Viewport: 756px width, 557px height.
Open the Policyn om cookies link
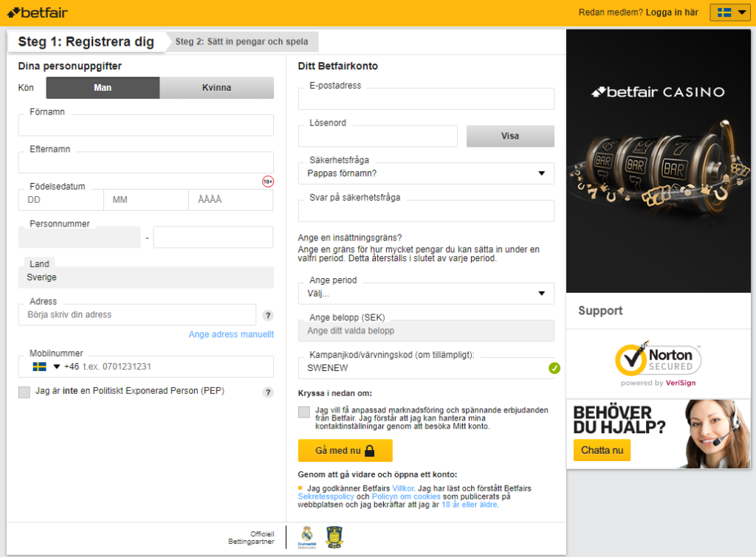tap(406, 497)
